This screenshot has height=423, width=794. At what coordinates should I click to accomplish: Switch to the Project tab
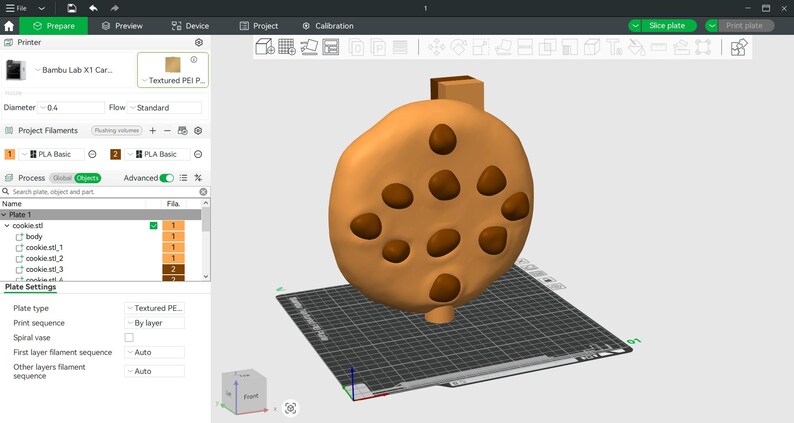pos(259,26)
